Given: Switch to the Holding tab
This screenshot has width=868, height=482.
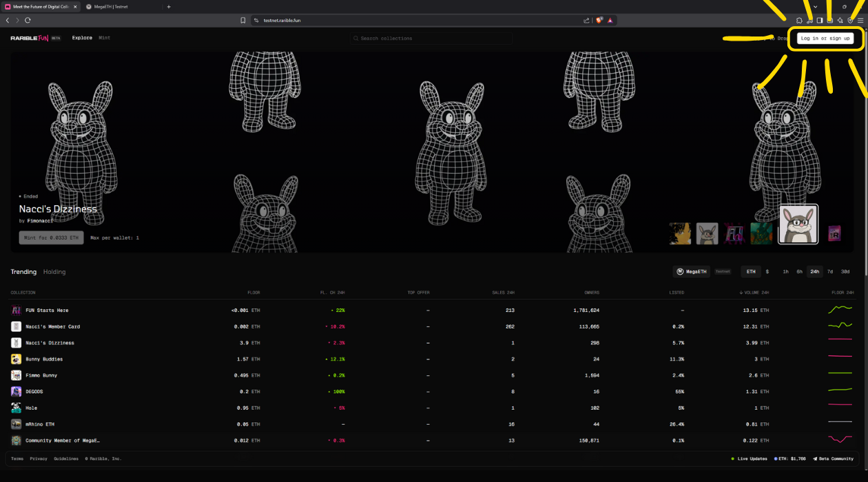Looking at the screenshot, I should [54, 272].
